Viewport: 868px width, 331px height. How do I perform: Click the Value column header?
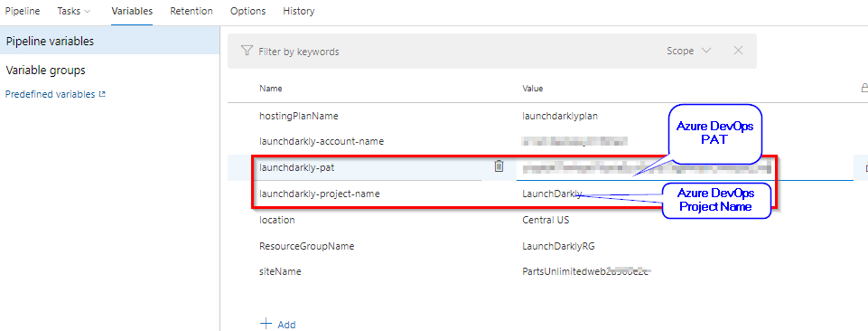[533, 88]
